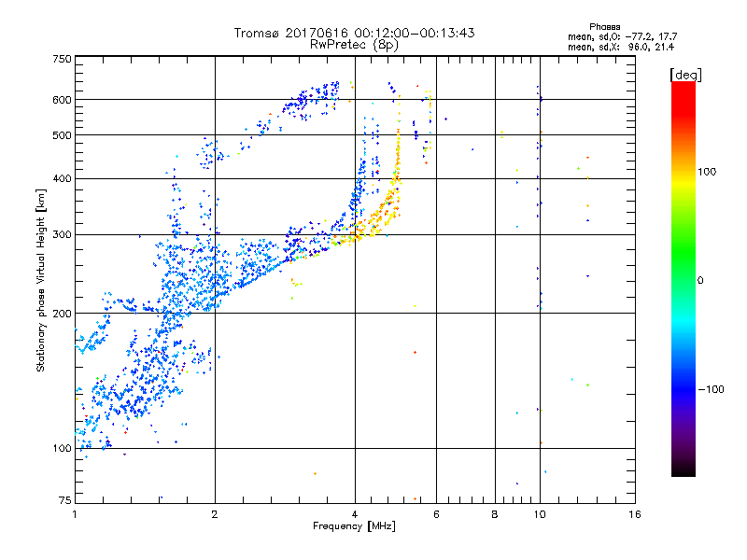
Task: Click the '[deg]' colorbar unit label
Action: [x=685, y=75]
